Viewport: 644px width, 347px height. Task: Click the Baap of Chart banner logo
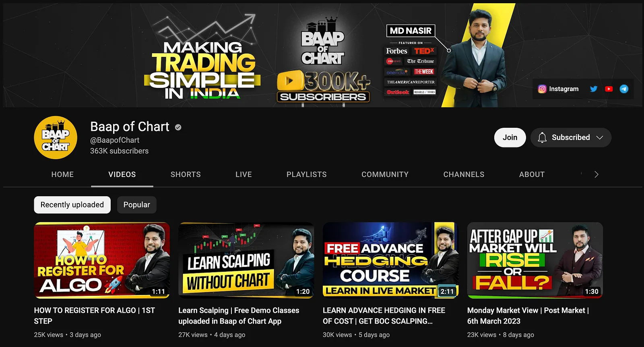323,42
